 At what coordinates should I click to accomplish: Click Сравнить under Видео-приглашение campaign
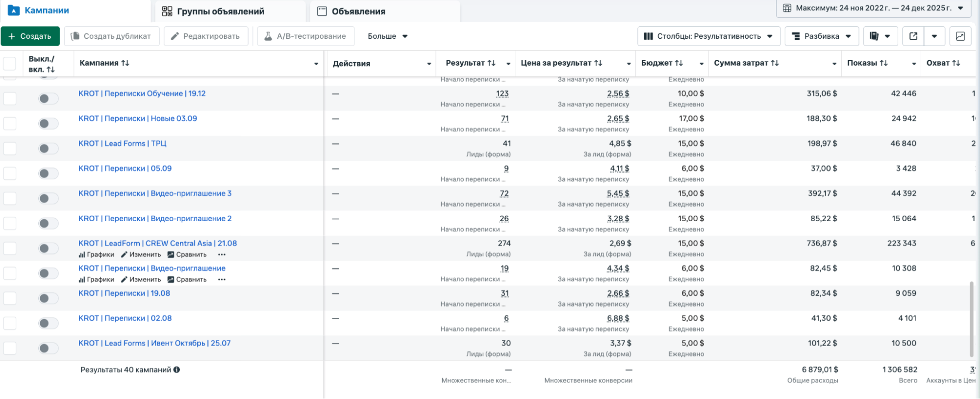pos(187,279)
